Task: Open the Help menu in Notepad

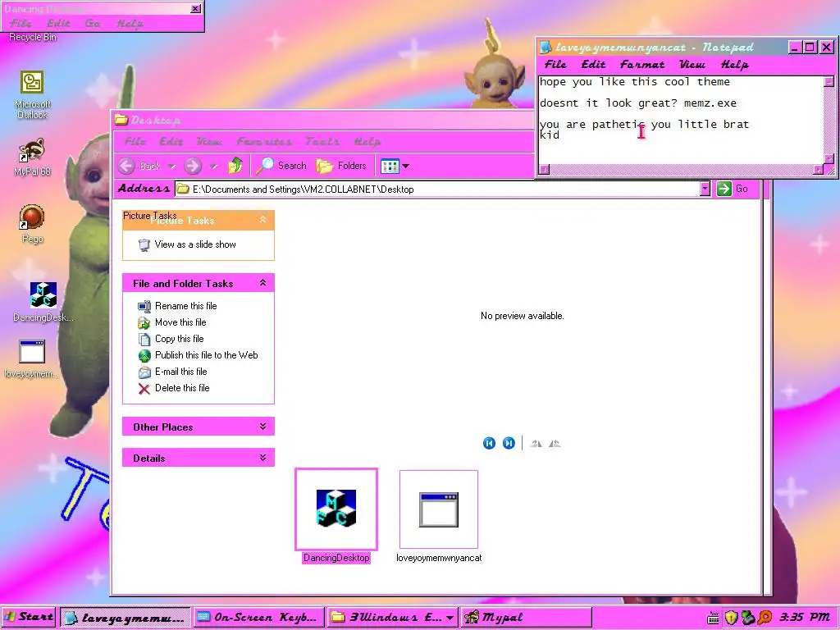Action: (734, 64)
